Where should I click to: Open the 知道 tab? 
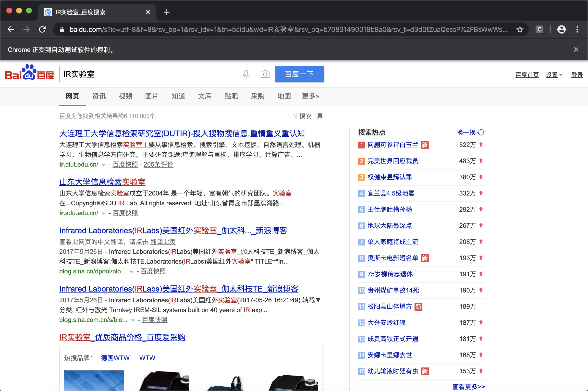178,96
